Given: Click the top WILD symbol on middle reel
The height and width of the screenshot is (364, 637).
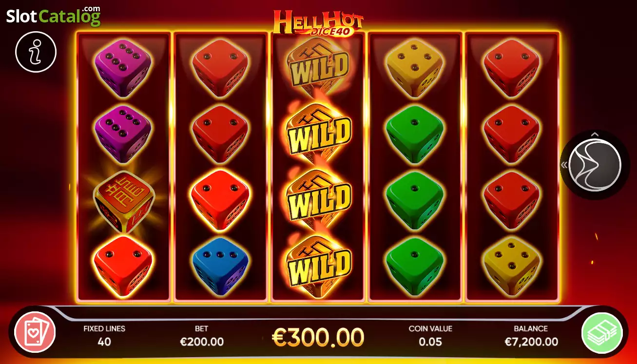Looking at the screenshot, I should coord(318,65).
